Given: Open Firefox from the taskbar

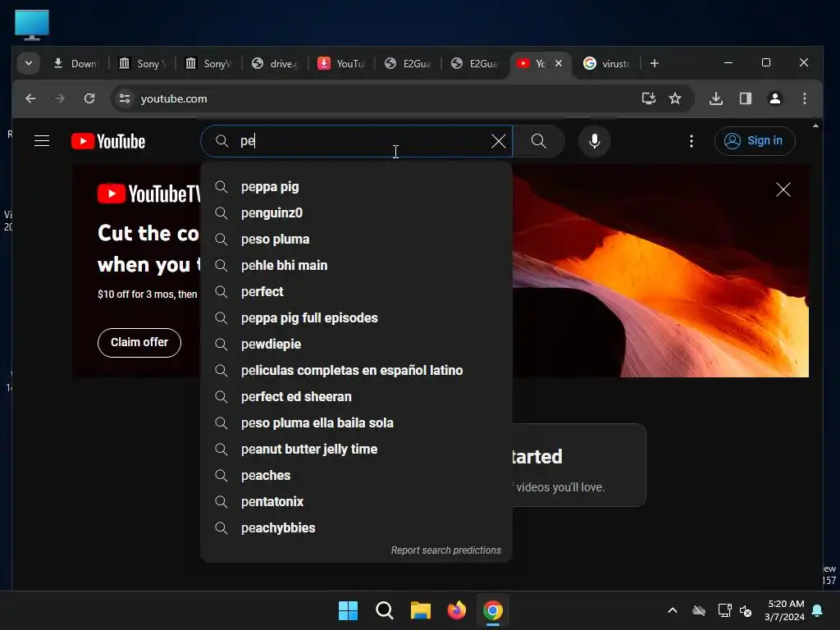Looking at the screenshot, I should tap(456, 610).
